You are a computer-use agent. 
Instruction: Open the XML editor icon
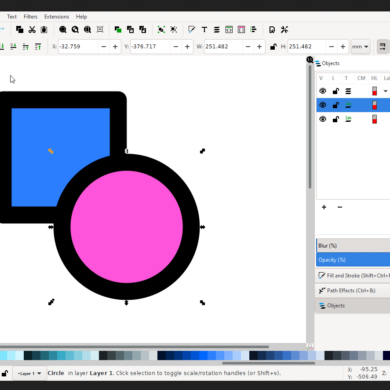229,30
